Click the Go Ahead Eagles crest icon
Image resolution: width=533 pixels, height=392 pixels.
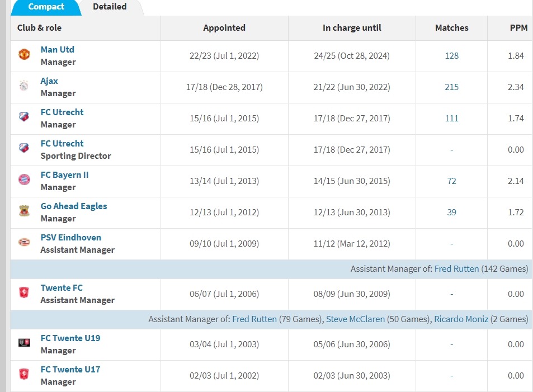pos(24,211)
